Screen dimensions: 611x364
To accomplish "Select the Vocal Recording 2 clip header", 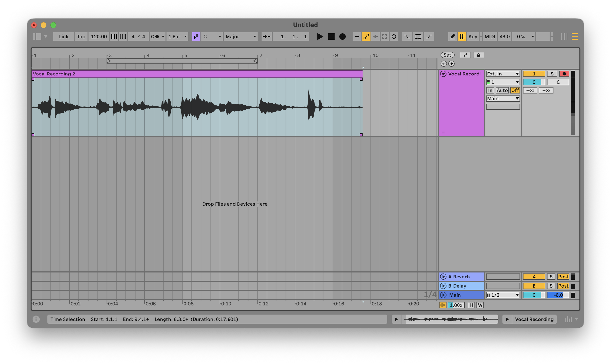I will 197,74.
